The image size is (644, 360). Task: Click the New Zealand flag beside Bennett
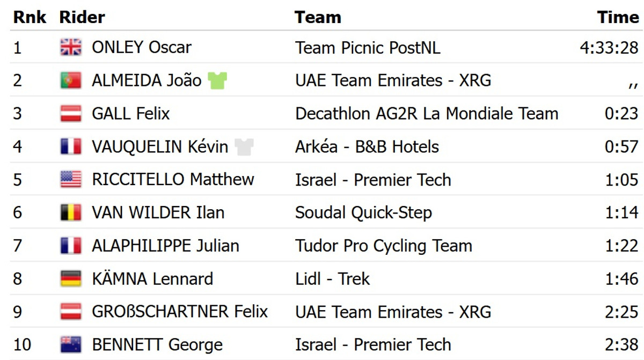(70, 345)
